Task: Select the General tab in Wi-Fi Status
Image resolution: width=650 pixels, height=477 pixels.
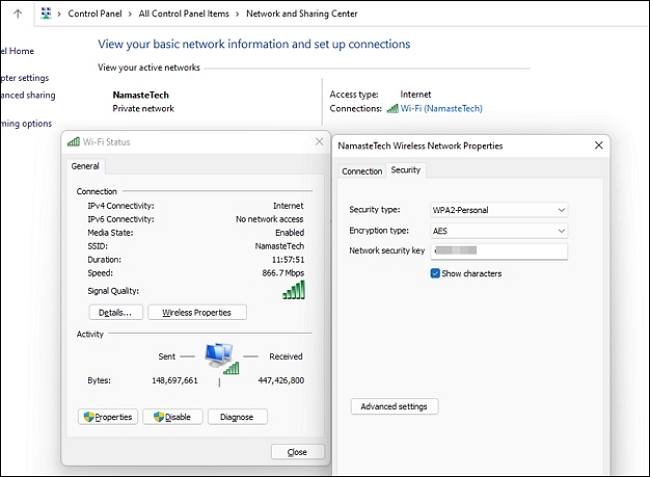Action: (x=85, y=167)
